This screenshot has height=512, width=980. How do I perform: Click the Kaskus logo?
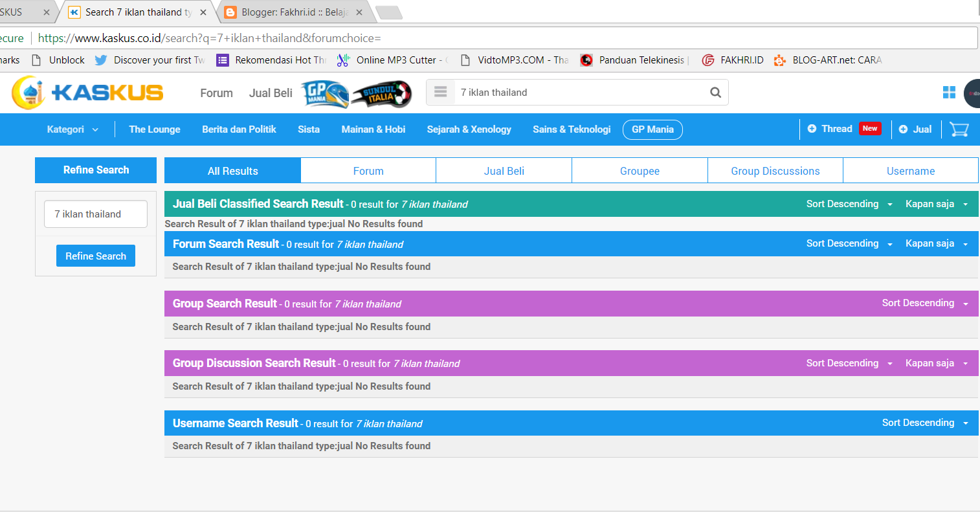(x=88, y=93)
